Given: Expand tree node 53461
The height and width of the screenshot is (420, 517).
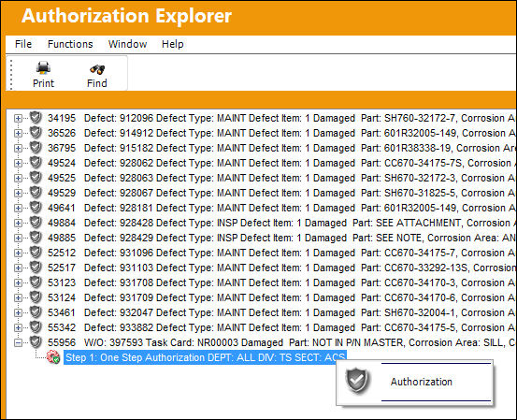Looking at the screenshot, I should (x=18, y=312).
